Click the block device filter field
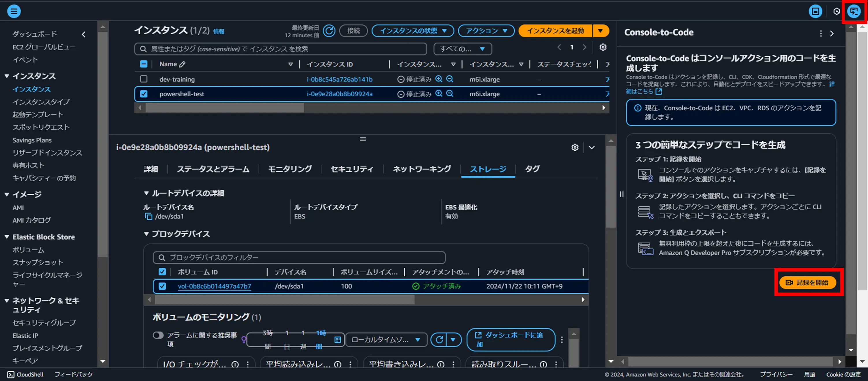Image resolution: width=868 pixels, height=381 pixels. tap(299, 258)
